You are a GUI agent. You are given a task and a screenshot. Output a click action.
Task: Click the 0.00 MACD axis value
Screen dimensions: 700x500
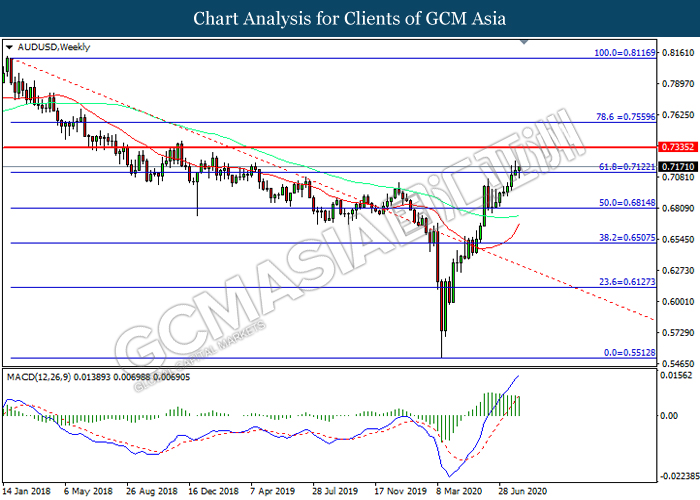[669, 416]
